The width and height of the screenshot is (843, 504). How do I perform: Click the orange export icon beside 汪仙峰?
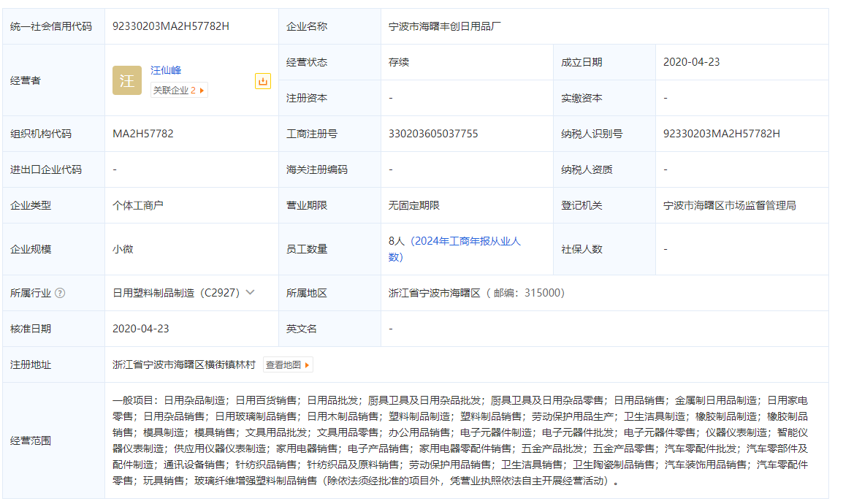point(262,81)
